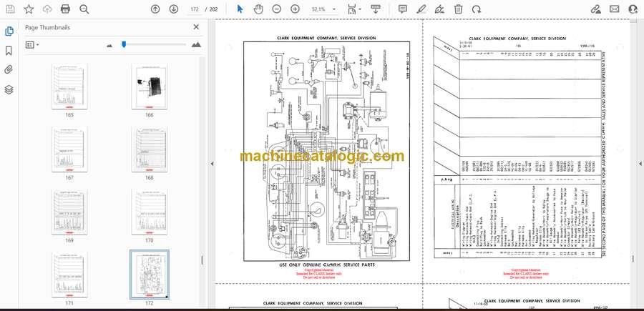This screenshot has height=311, width=644.
Task: Save the document with the floppy disk icon
Action: [10, 9]
